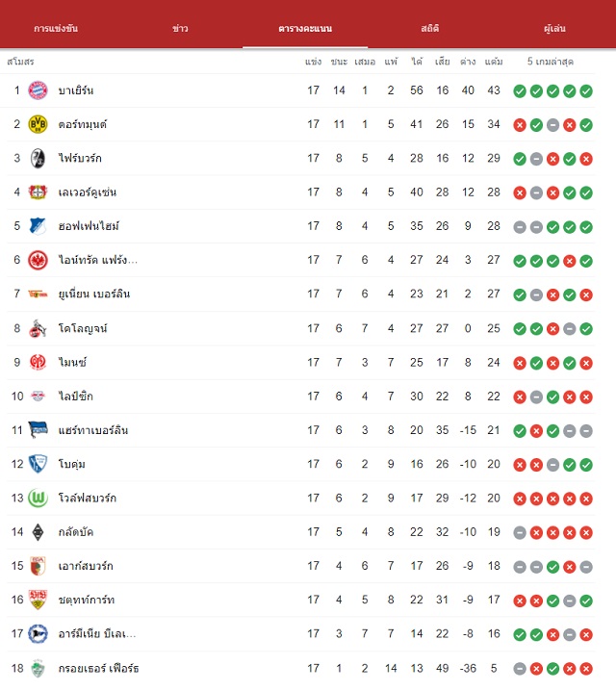This screenshot has height=691, width=616.
Task: Click Bayern's most recent green win marker
Action: click(x=586, y=91)
